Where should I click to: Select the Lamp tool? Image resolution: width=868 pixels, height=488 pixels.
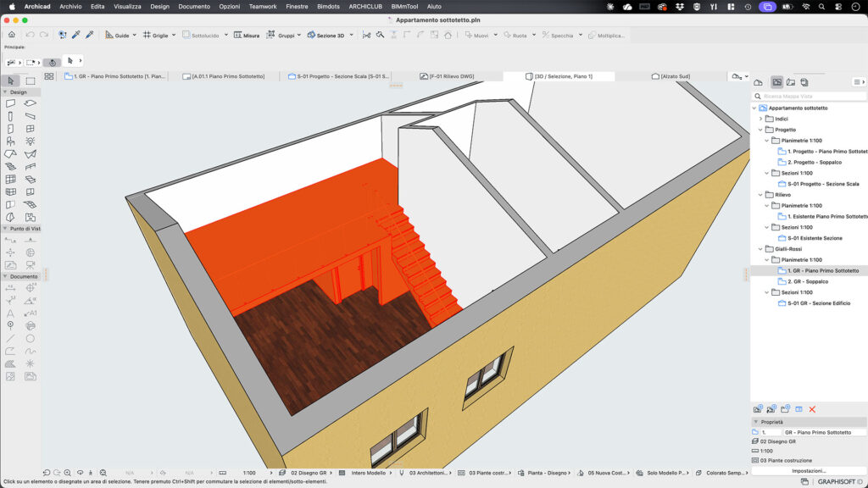click(x=31, y=141)
